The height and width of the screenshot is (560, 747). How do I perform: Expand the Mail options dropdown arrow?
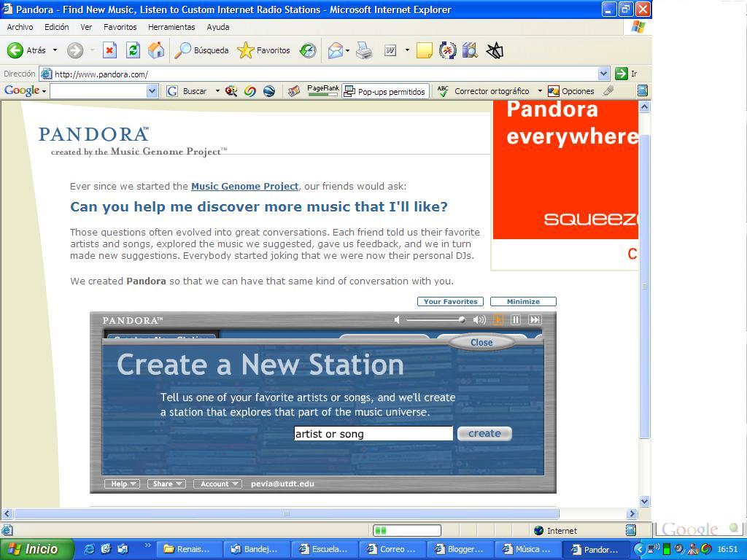pyautogui.click(x=348, y=50)
